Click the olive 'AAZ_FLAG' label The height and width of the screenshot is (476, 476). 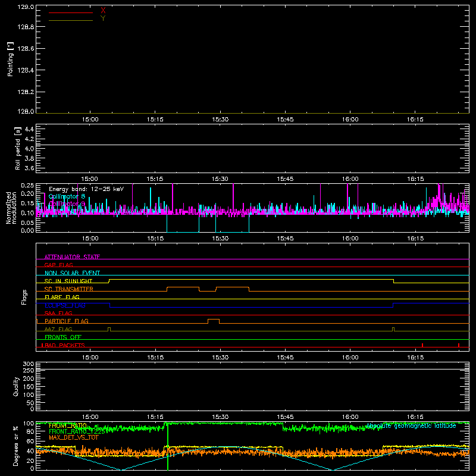pyautogui.click(x=58, y=329)
